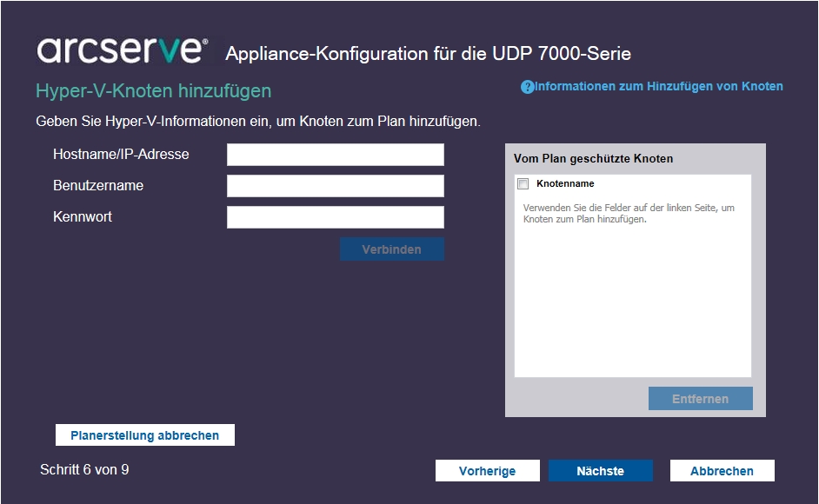Click the Benutzername label
Screen dimensions: 819x504
[98, 185]
